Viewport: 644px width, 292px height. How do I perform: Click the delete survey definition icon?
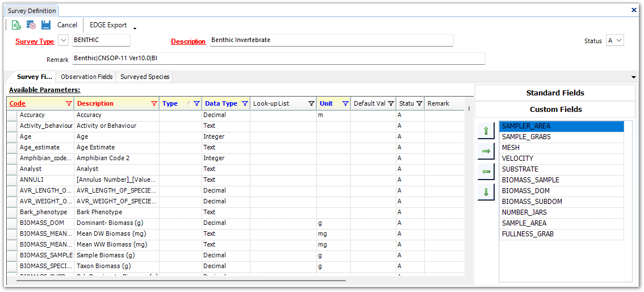click(x=31, y=25)
